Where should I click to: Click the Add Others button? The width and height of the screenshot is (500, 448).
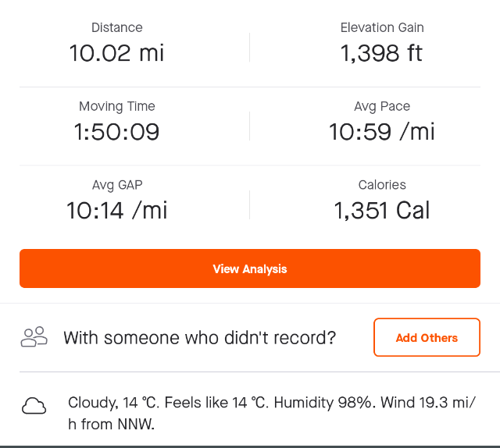click(x=427, y=337)
